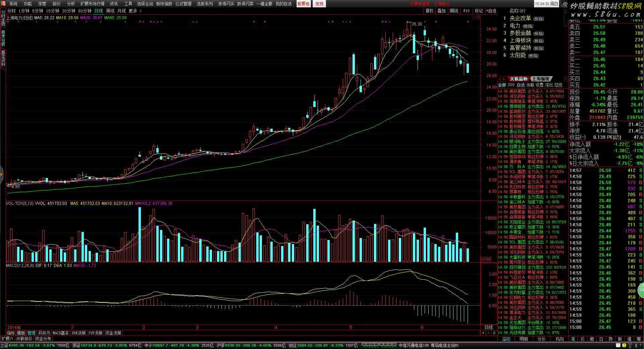This screenshot has width=644, height=349.
Task: Click the 叠加 overlay button
Action: pos(441,11)
